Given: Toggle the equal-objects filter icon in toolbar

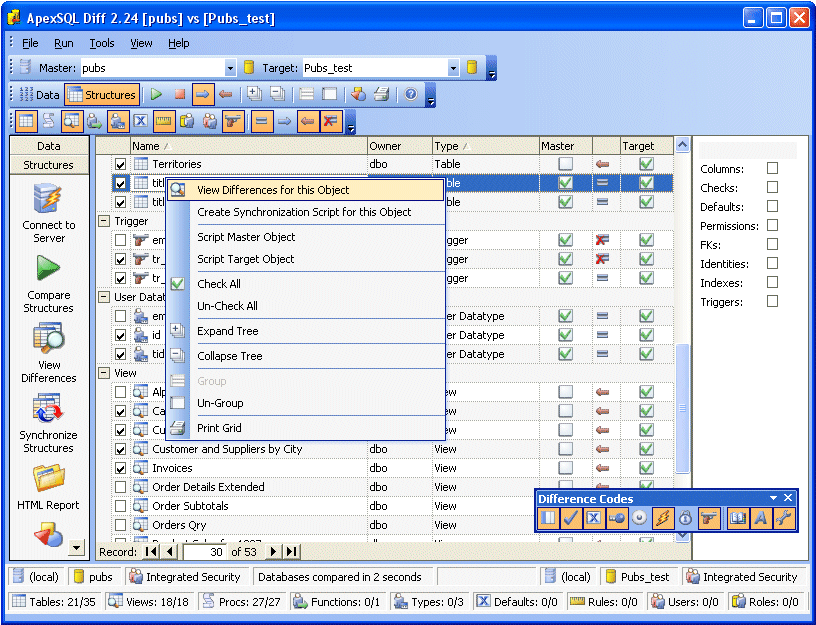Looking at the screenshot, I should tap(261, 122).
